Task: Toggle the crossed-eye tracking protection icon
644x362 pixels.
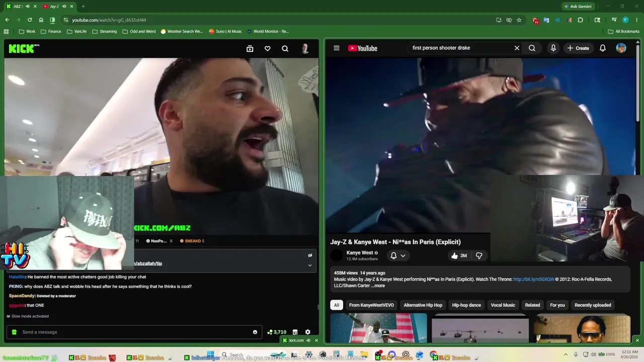Action: (509, 20)
